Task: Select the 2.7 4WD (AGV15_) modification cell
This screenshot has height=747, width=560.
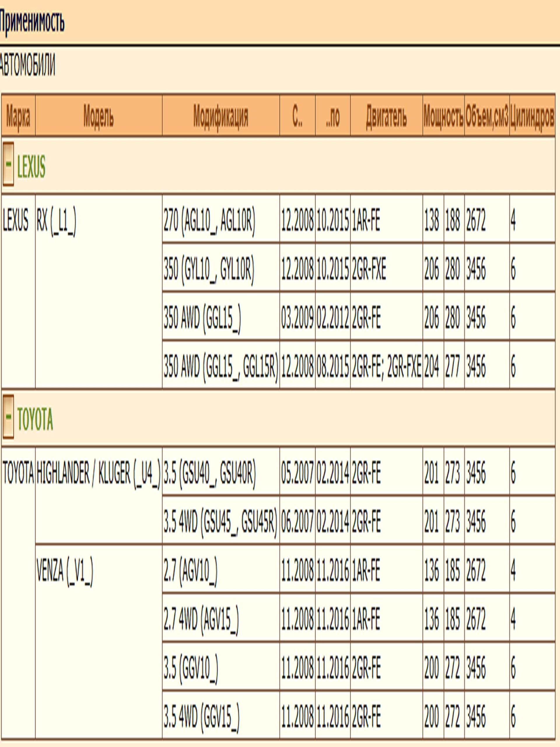Action: tap(201, 619)
